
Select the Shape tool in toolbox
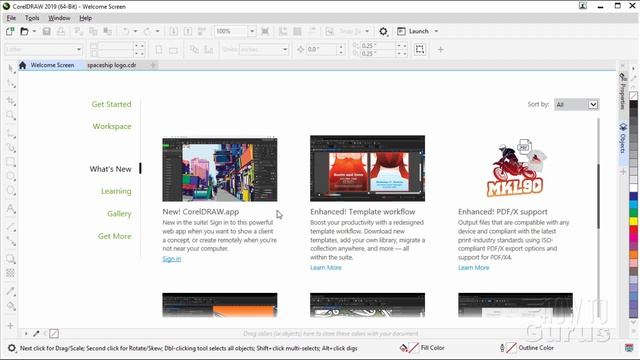(11, 84)
